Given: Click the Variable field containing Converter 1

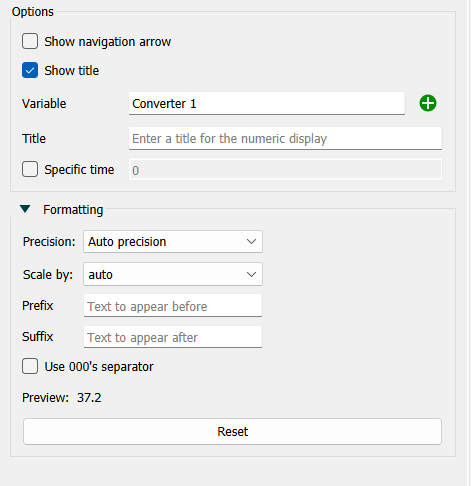Looking at the screenshot, I should pyautogui.click(x=267, y=104).
